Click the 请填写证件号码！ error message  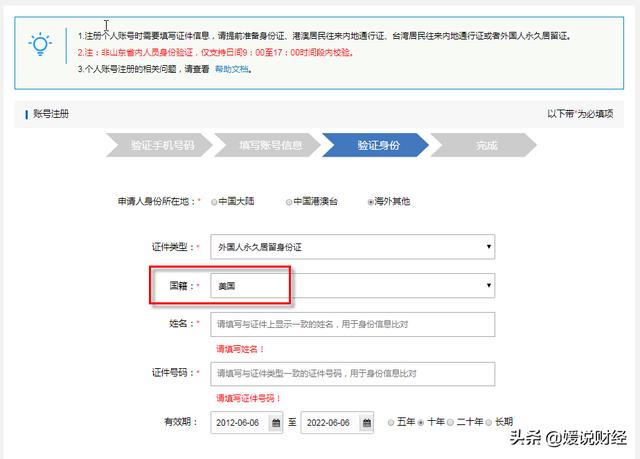coord(249,398)
